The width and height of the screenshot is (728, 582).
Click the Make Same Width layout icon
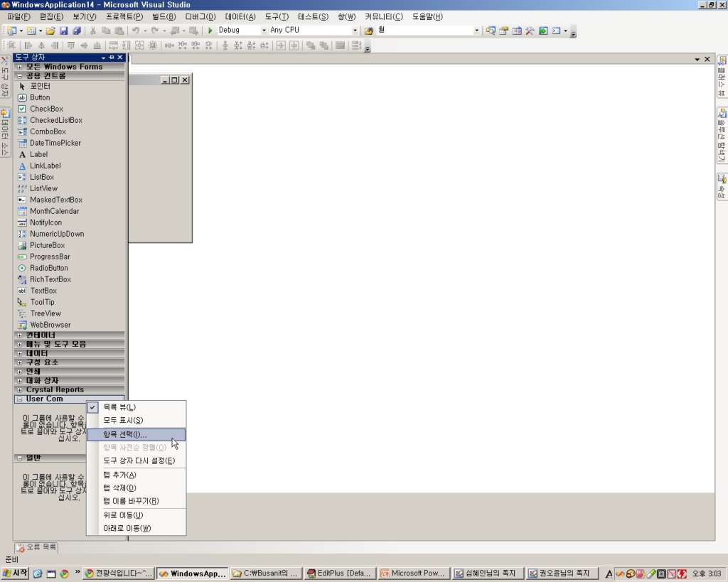113,45
